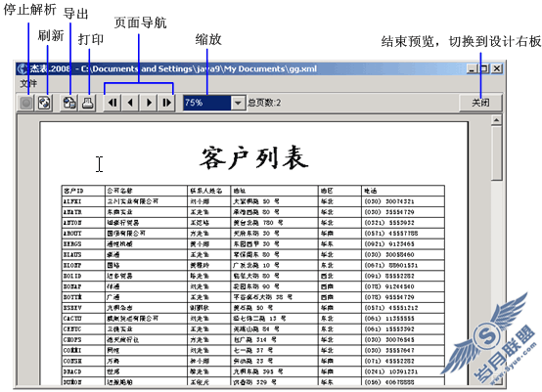542x392 pixels.
Task: Refresh the report preview
Action: coord(44,103)
